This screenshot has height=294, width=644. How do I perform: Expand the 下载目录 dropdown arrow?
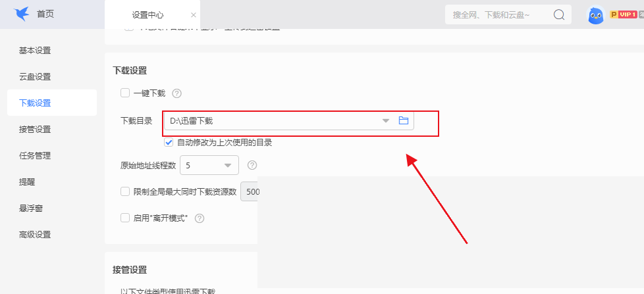coord(386,120)
